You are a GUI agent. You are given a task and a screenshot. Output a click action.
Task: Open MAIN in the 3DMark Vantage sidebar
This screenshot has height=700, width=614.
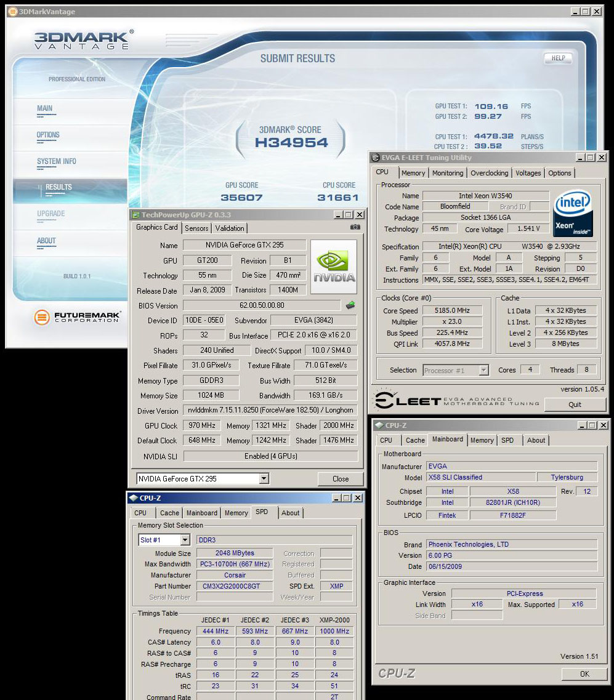[45, 108]
